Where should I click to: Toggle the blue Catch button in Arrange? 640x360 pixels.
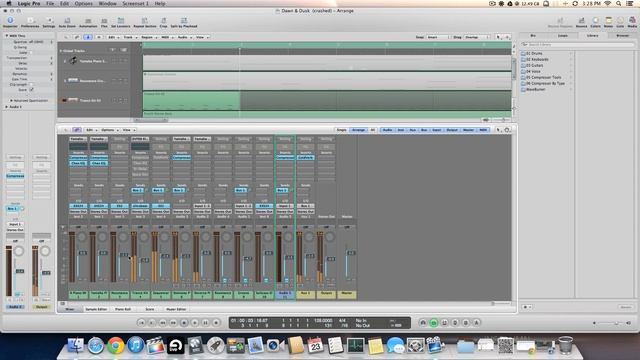pyautogui.click(x=88, y=37)
